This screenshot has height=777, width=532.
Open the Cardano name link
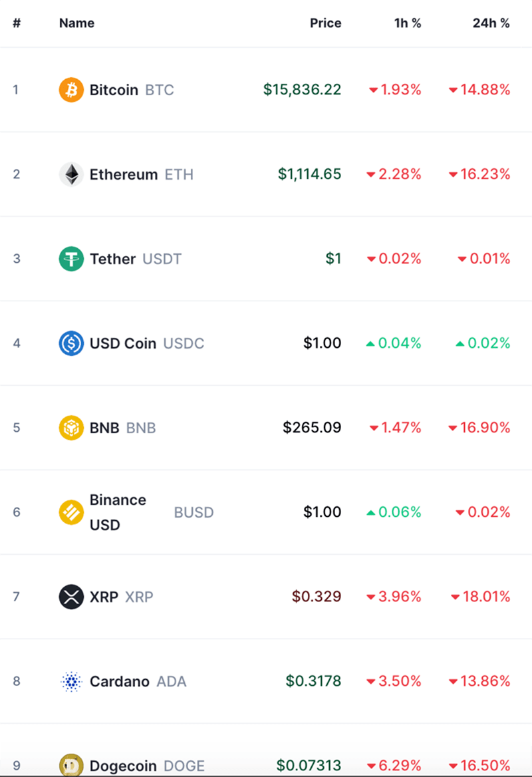[120, 681]
